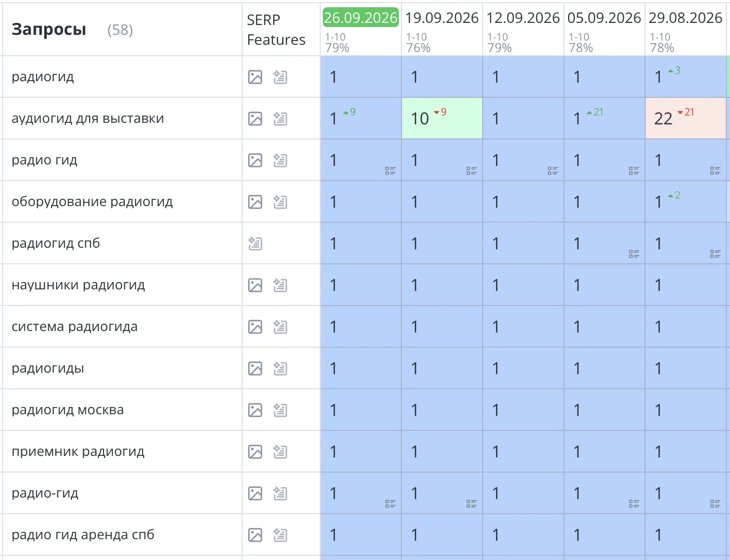This screenshot has width=730, height=560.
Task: Click the Запросы column header
Action: 49,30
